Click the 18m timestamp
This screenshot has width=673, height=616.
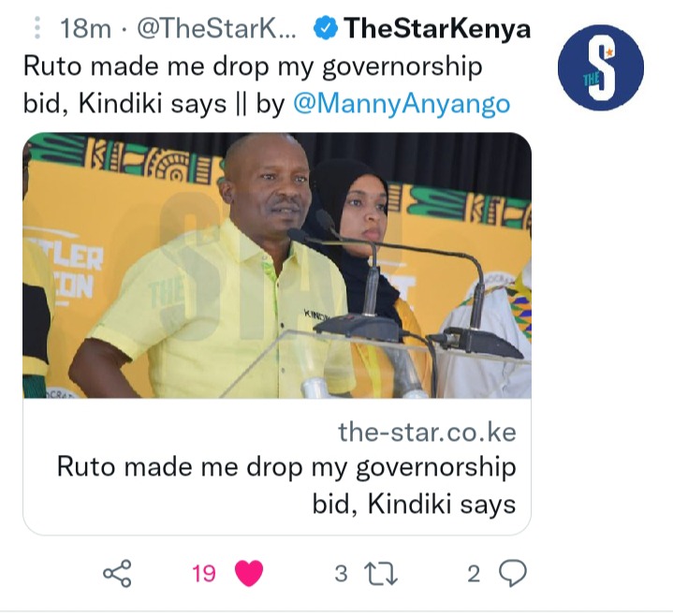tap(85, 29)
